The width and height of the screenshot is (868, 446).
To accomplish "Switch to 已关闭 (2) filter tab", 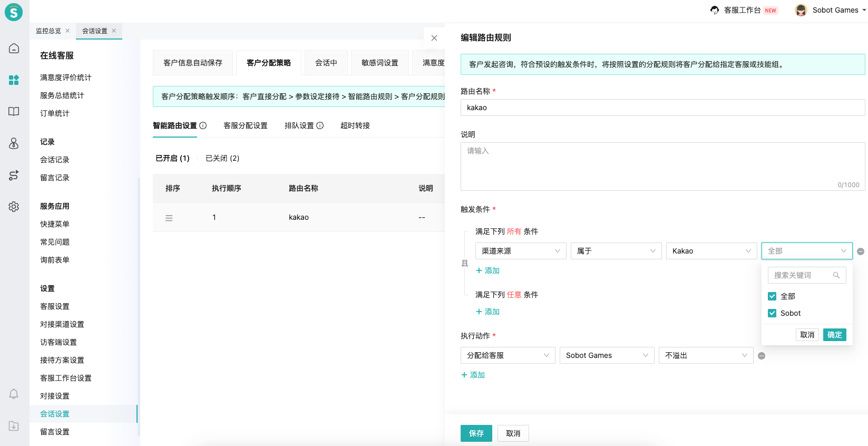I will click(x=222, y=158).
